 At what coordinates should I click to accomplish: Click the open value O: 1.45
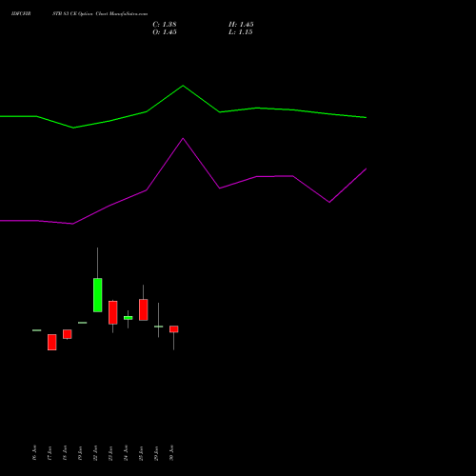(x=165, y=32)
